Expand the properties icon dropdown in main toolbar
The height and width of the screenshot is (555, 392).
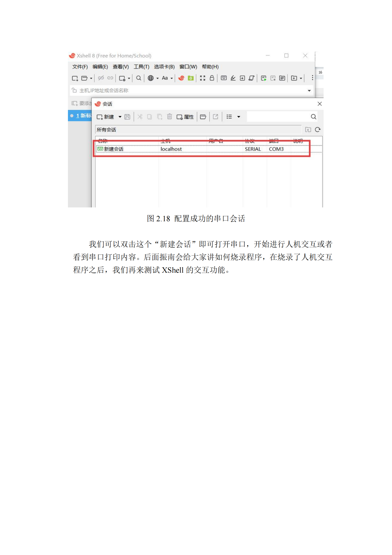click(129, 78)
